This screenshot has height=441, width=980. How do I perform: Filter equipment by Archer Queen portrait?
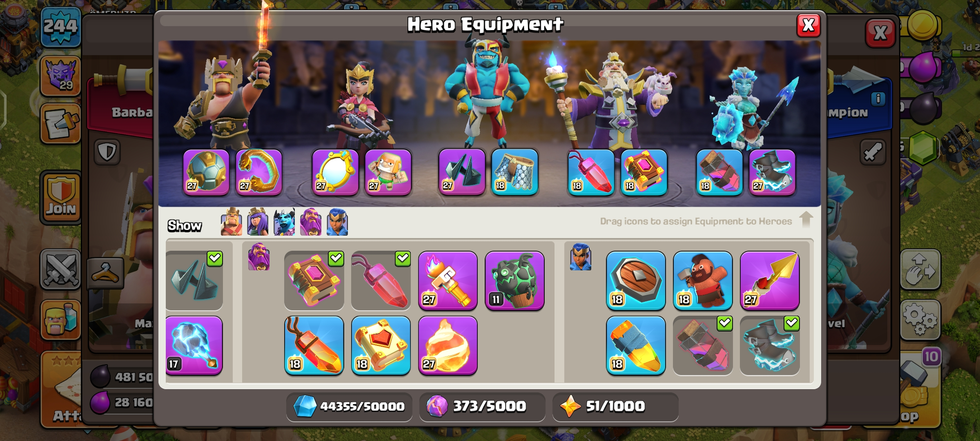click(258, 222)
